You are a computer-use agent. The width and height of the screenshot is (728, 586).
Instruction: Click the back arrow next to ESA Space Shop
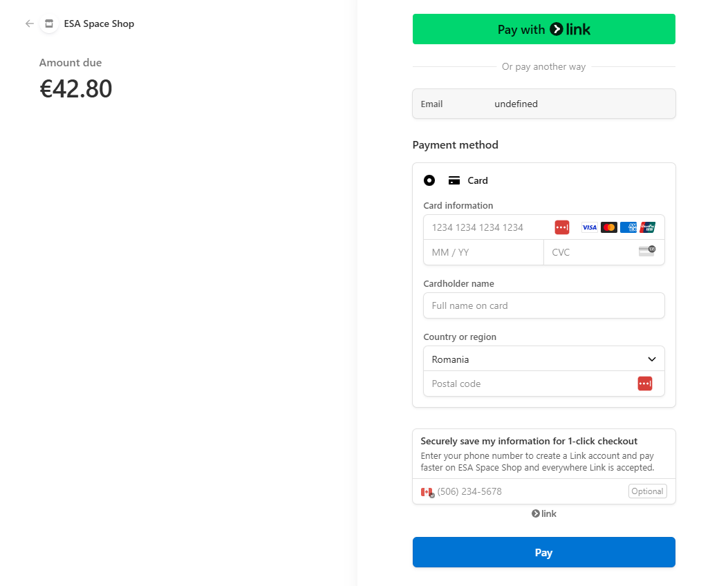coord(30,23)
